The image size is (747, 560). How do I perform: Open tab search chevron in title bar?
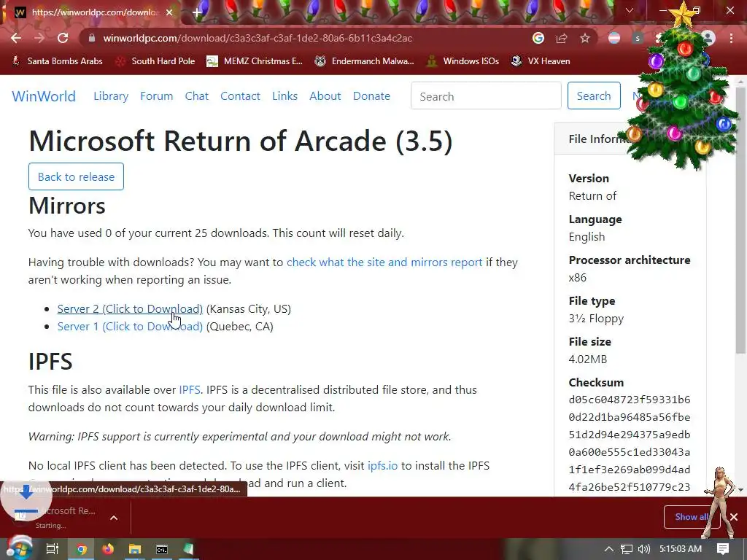pyautogui.click(x=630, y=10)
